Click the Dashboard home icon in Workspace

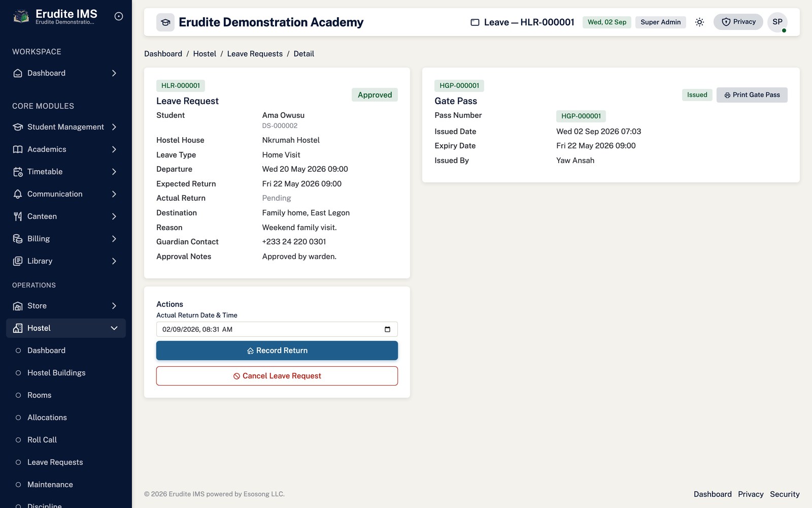tap(18, 73)
